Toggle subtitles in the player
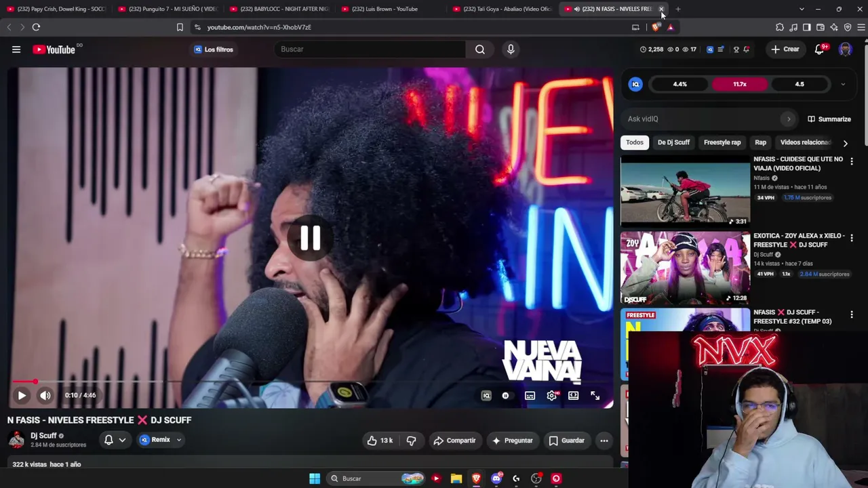The width and height of the screenshot is (868, 488). point(530,395)
